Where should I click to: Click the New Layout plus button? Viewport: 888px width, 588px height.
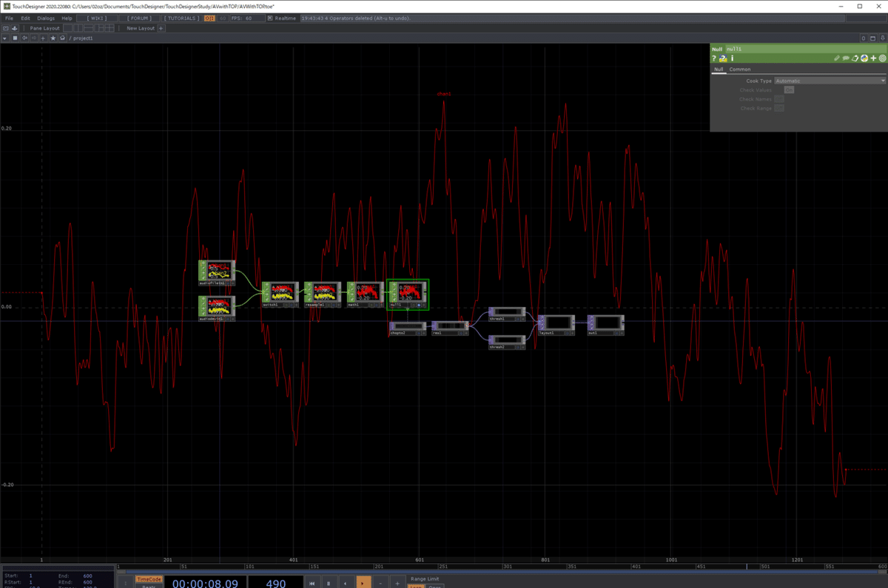pyautogui.click(x=161, y=28)
